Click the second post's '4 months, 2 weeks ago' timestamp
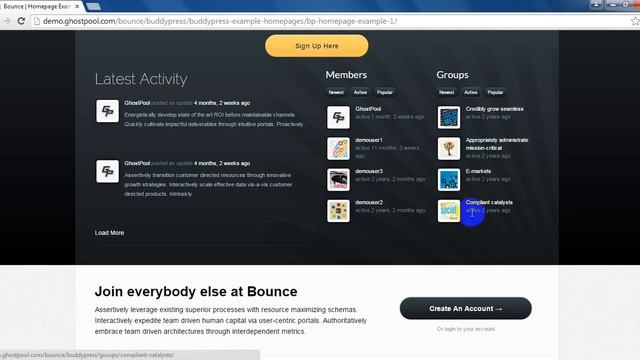This screenshot has width=640, height=360. (x=222, y=163)
